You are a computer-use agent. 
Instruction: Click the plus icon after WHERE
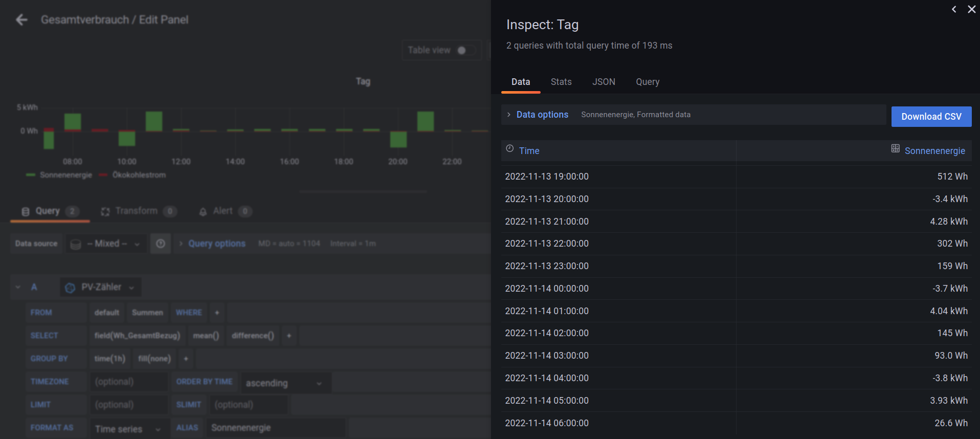(x=217, y=313)
